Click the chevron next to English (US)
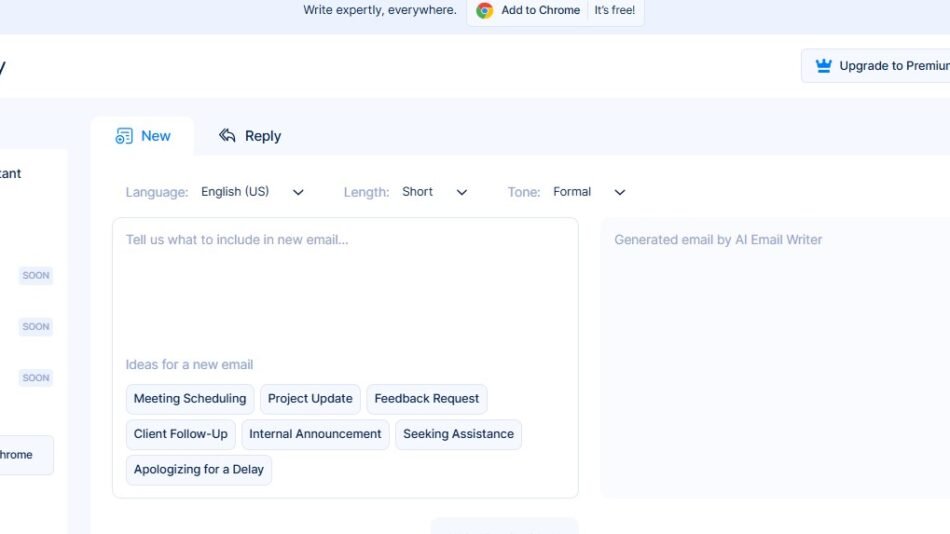The image size is (950, 534). 298,192
